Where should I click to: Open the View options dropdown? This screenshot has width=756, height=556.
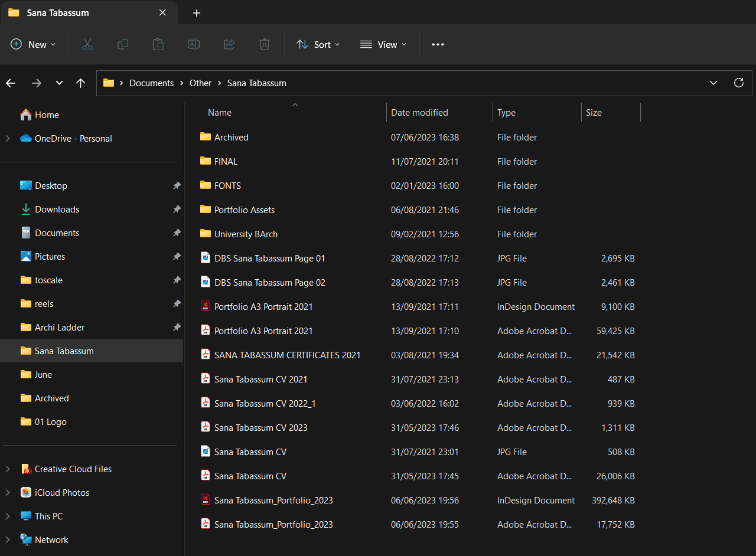(383, 44)
